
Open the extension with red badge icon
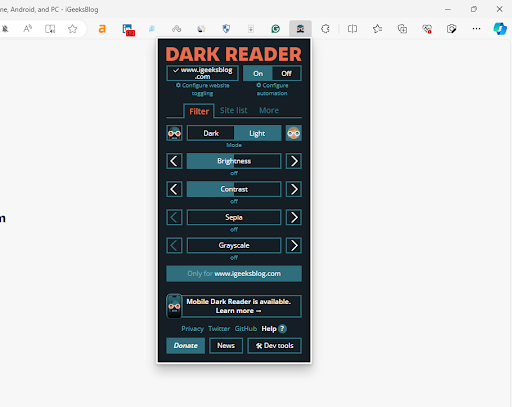[128, 29]
